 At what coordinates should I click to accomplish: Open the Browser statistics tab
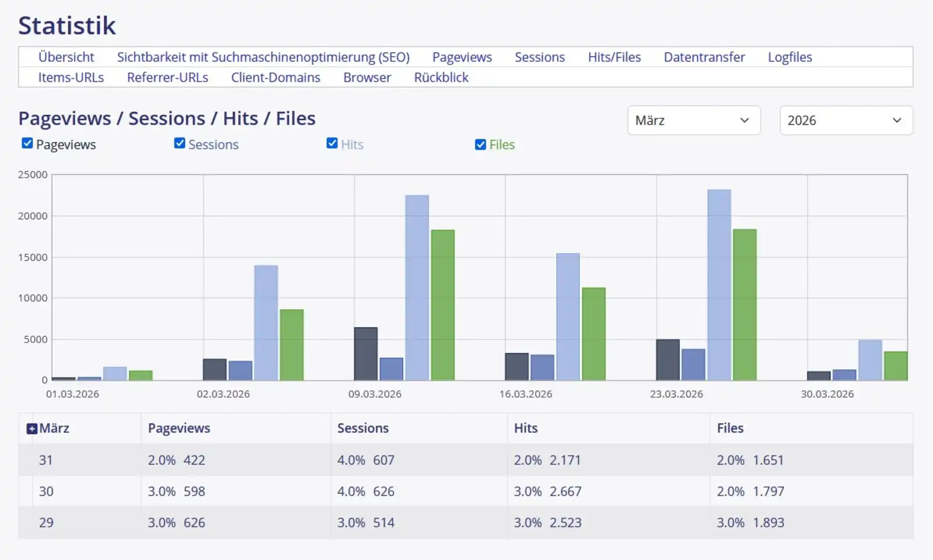pyautogui.click(x=367, y=78)
